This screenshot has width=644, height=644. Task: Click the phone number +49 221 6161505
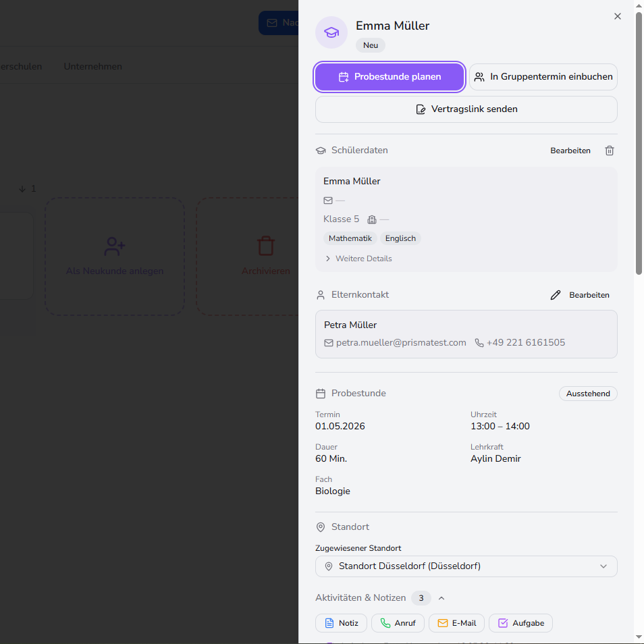pyautogui.click(x=526, y=342)
